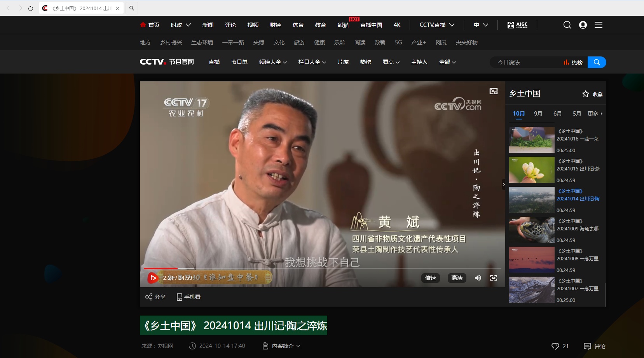
Task: Enter fullscreen on the video player
Action: [x=493, y=278]
